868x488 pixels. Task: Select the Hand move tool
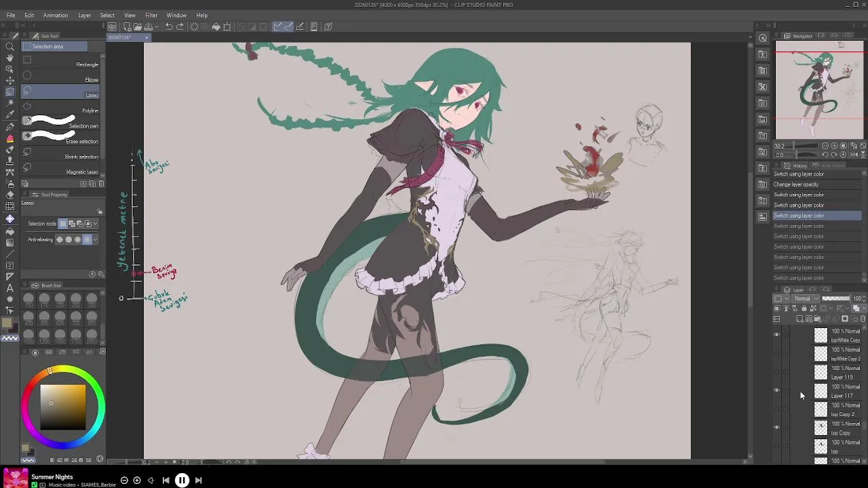[9, 58]
